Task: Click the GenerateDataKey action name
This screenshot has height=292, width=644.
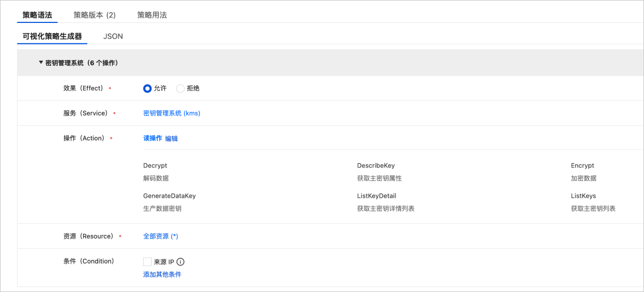Action: 169,196
